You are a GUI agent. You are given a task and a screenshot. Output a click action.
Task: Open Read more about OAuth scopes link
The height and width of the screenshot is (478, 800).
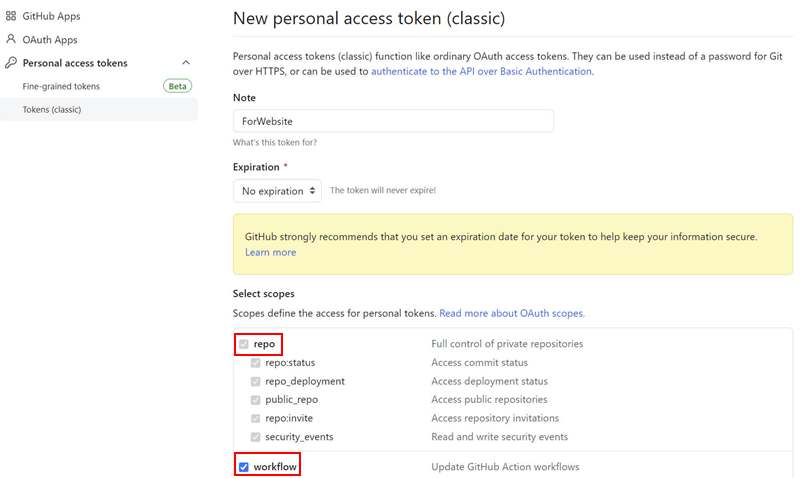511,313
